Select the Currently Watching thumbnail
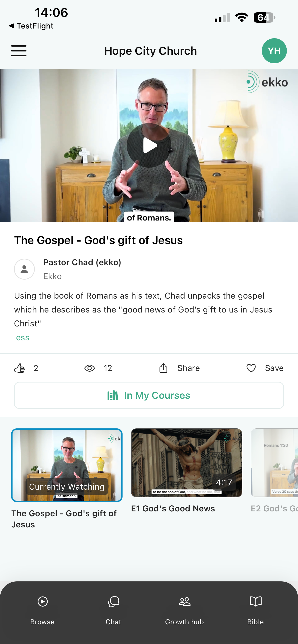Screen dimensions: 298x644 pyautogui.click(x=67, y=465)
